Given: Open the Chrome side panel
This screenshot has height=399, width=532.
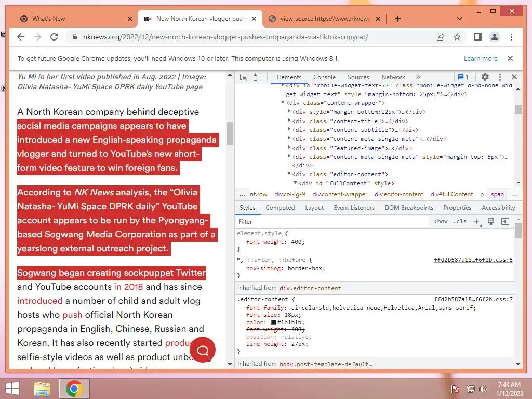Looking at the screenshot, I should click(x=478, y=37).
